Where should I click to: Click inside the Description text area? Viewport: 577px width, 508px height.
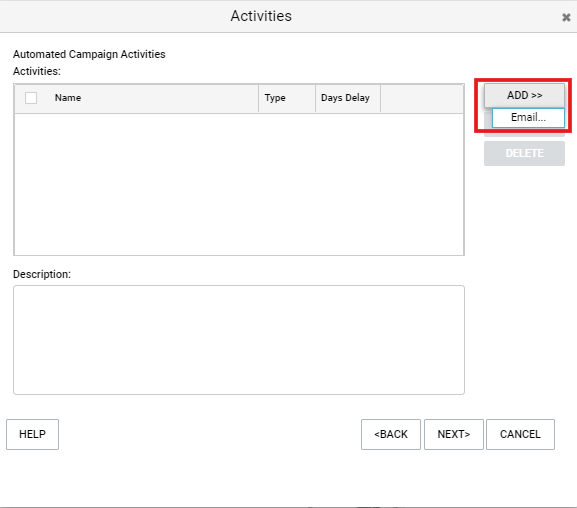(x=239, y=340)
